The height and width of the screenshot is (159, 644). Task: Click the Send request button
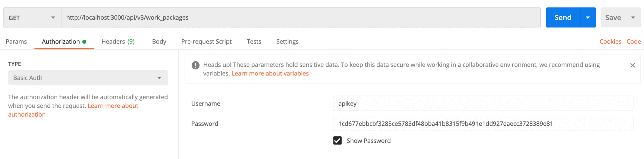(563, 18)
